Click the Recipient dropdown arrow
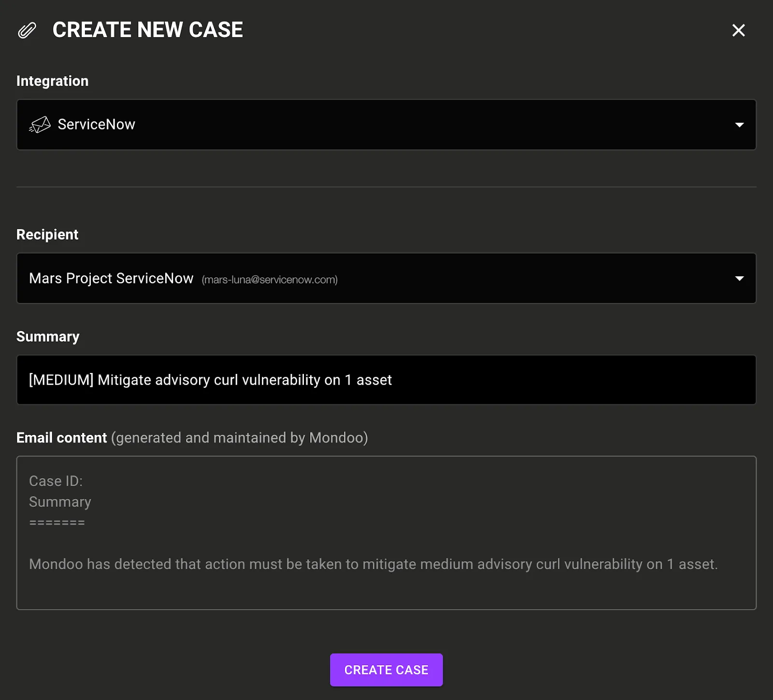 (x=739, y=278)
